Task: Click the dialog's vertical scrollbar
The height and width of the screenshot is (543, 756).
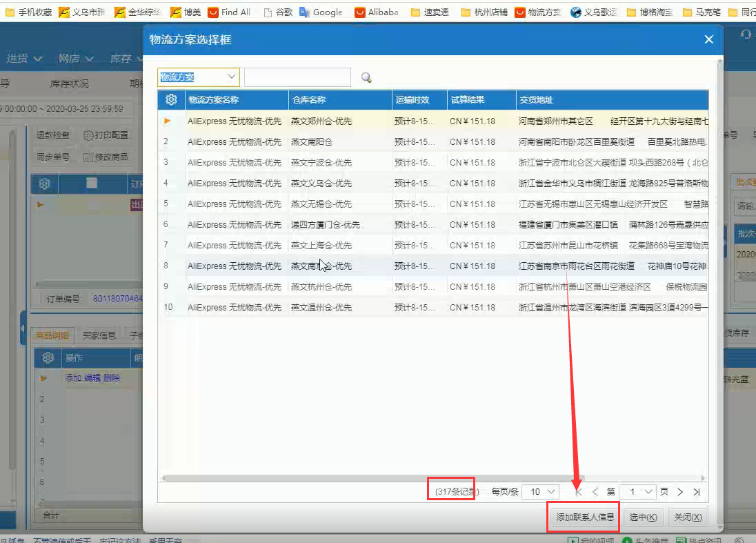Action: pyautogui.click(x=720, y=293)
